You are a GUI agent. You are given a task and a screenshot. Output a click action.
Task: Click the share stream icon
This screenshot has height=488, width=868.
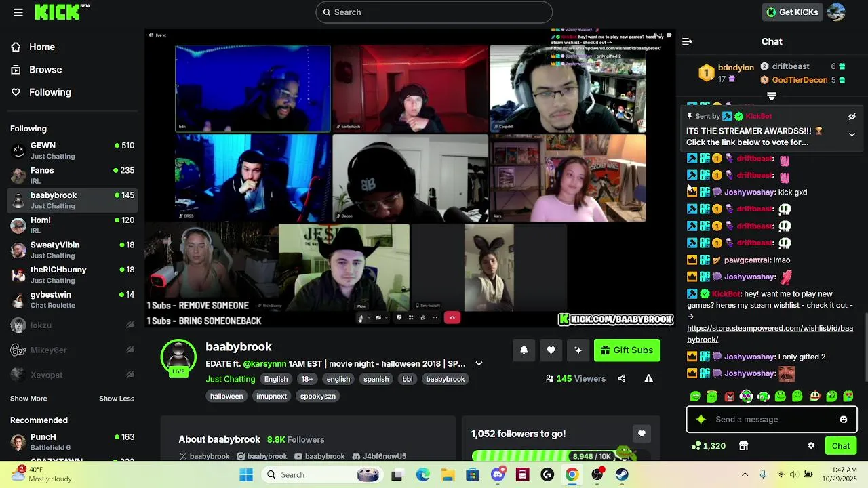(621, 378)
